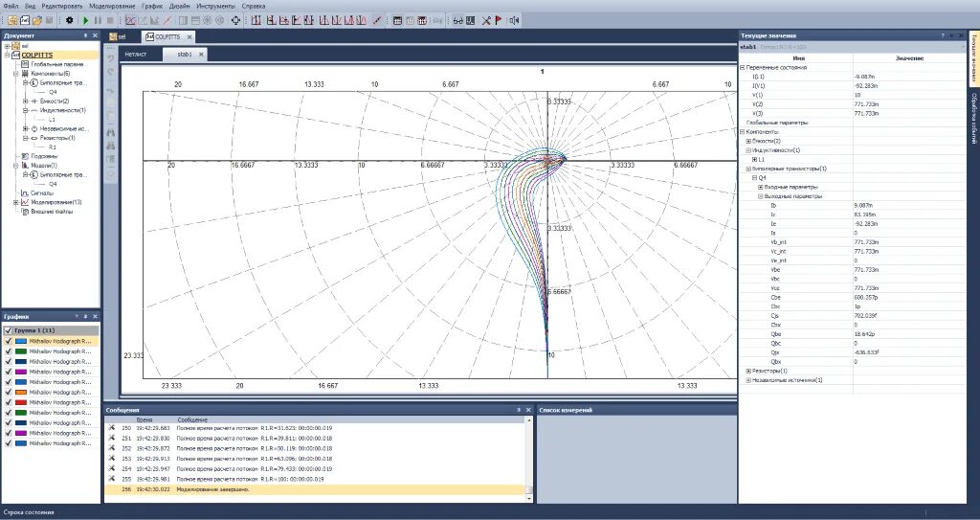Click the table view toolbar icon
This screenshot has height=520, width=980.
click(x=397, y=21)
